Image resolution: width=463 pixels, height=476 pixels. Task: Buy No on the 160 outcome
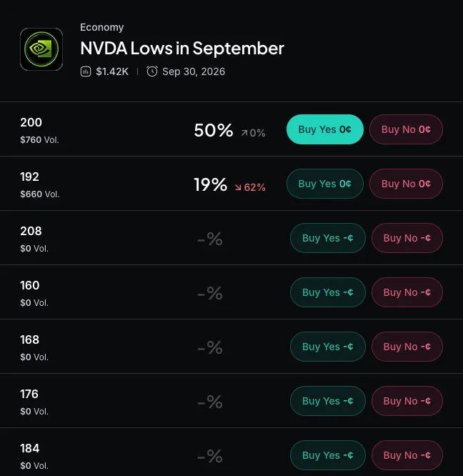tap(407, 292)
